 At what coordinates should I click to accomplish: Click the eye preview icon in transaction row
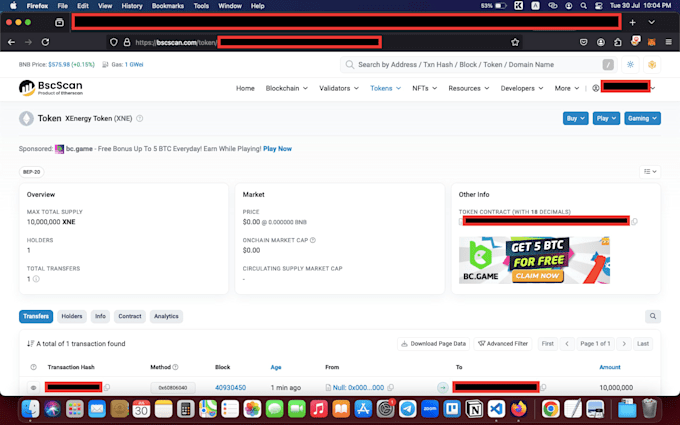click(x=33, y=387)
